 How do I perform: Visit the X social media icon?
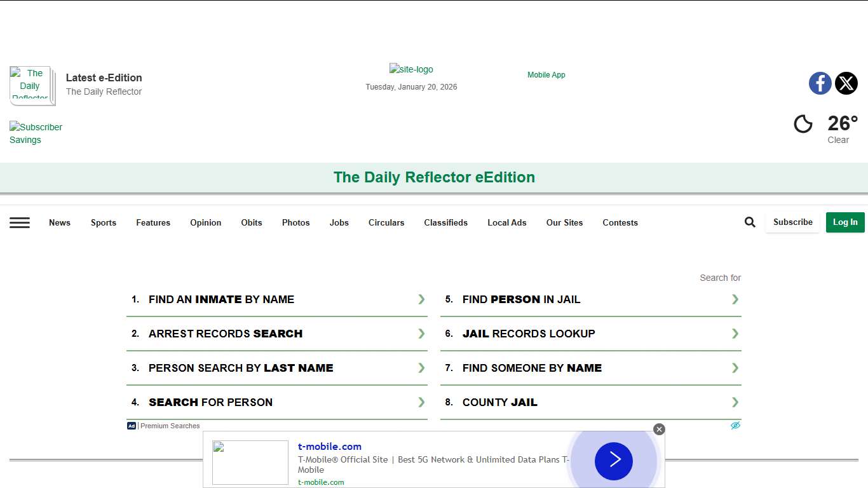846,83
